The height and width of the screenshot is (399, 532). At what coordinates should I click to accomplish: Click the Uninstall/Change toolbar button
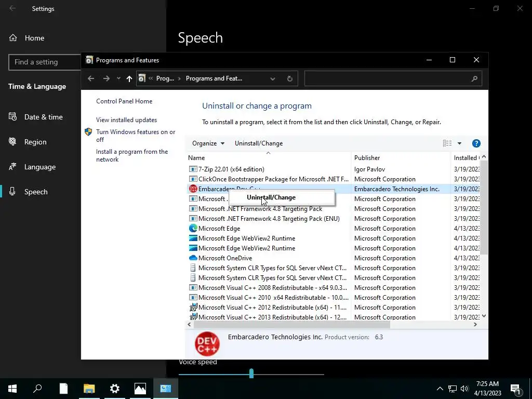pos(259,143)
